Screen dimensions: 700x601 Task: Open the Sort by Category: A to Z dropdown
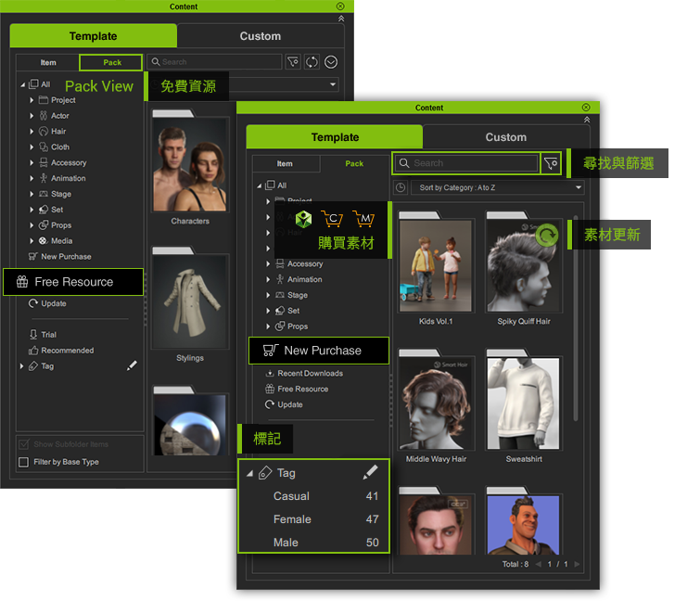click(x=499, y=187)
